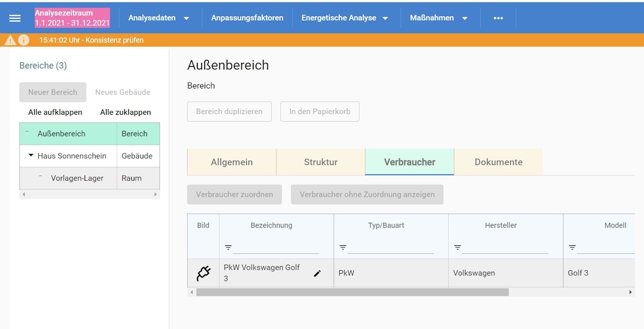The height and width of the screenshot is (329, 644).
Task: Switch to the Struktur tab
Action: click(320, 162)
